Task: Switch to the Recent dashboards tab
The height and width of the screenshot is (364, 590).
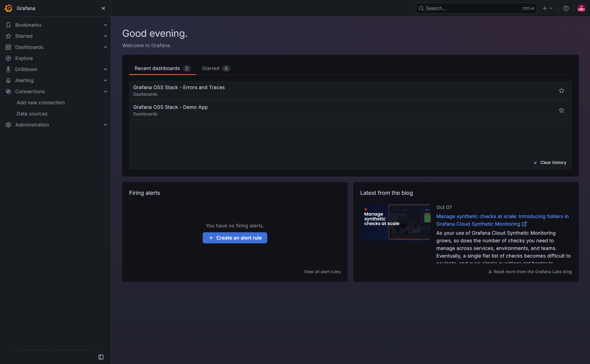Action: [x=162, y=68]
